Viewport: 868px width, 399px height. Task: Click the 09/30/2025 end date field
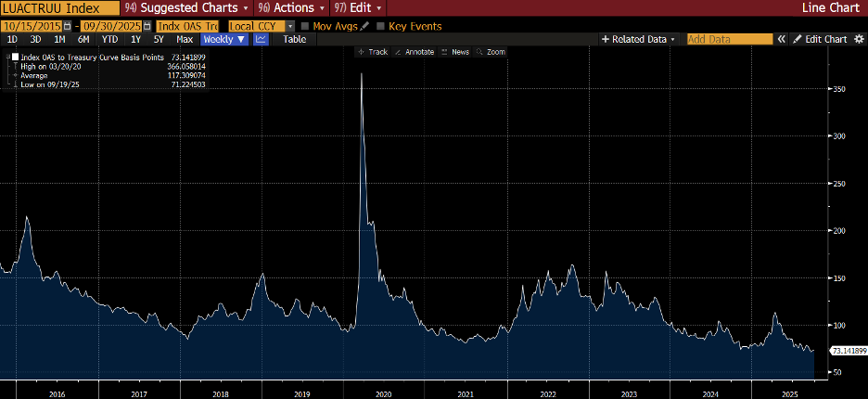(110, 26)
